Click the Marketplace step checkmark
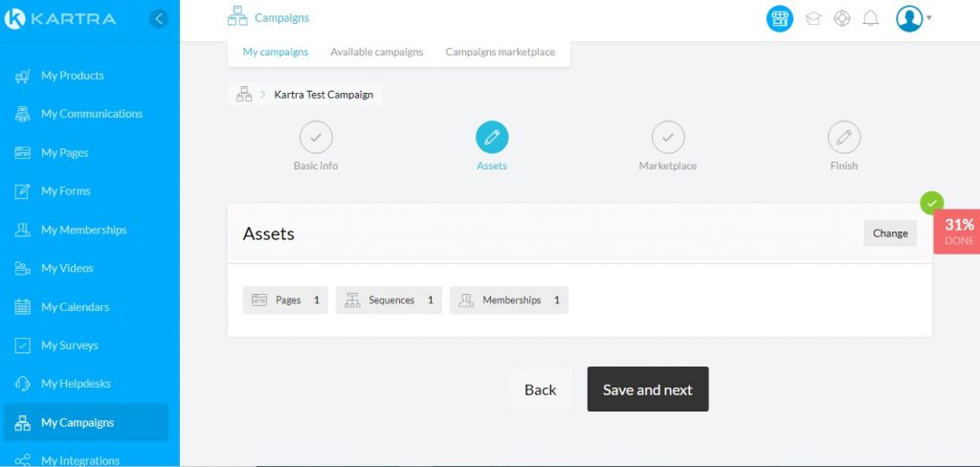980x467 pixels. tap(668, 138)
